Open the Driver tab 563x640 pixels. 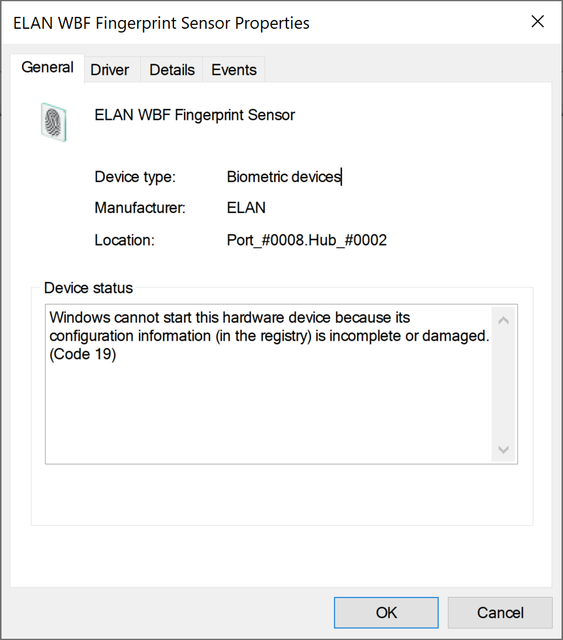(110, 70)
